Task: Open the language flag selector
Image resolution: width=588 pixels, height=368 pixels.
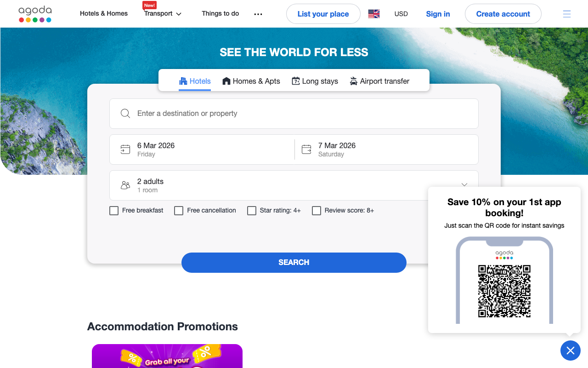Action: [374, 14]
